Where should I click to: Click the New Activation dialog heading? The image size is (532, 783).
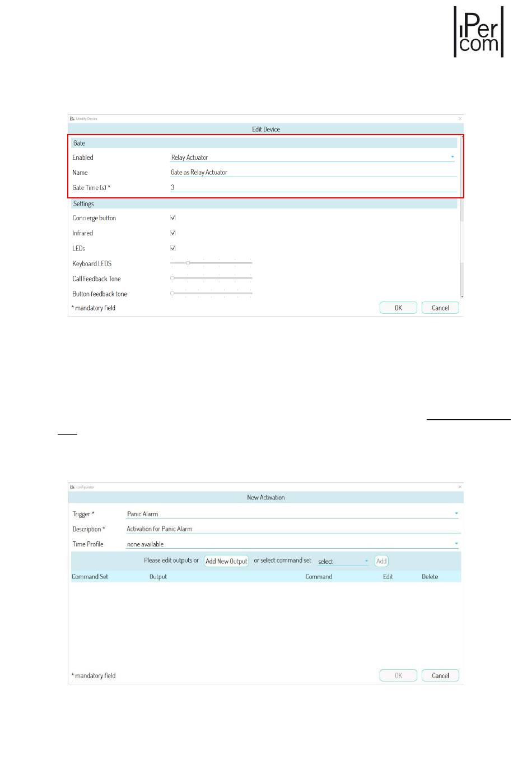[x=266, y=497]
